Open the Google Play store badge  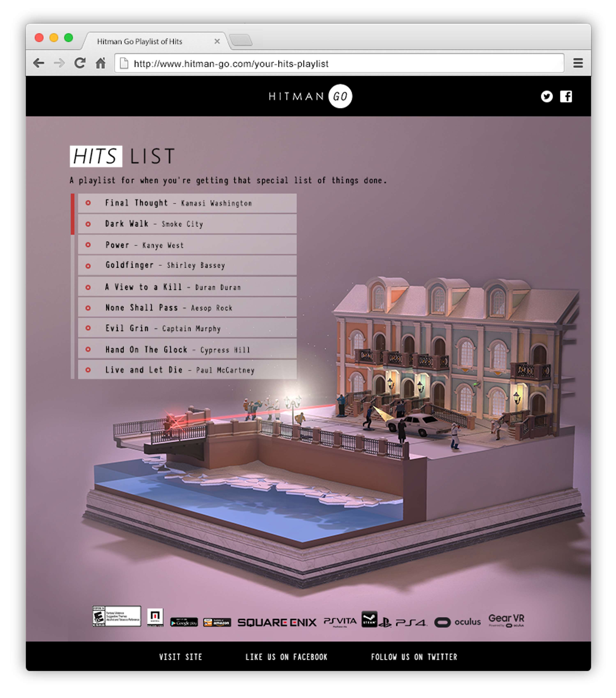(x=184, y=622)
